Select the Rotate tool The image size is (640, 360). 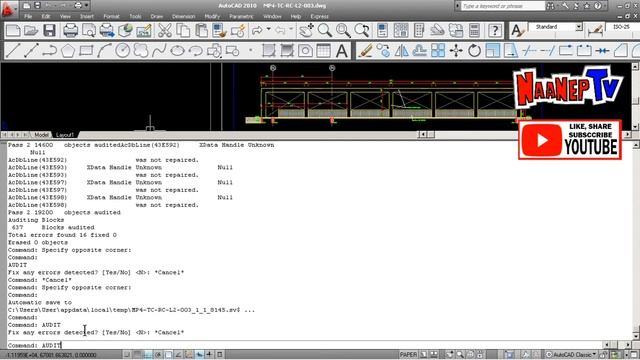tap(474, 51)
